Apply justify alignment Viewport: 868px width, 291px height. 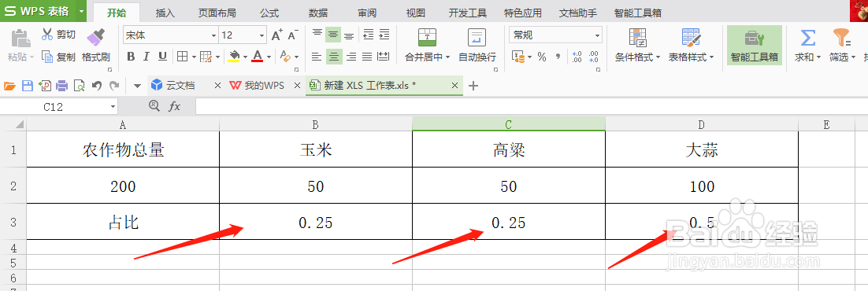tap(367, 57)
